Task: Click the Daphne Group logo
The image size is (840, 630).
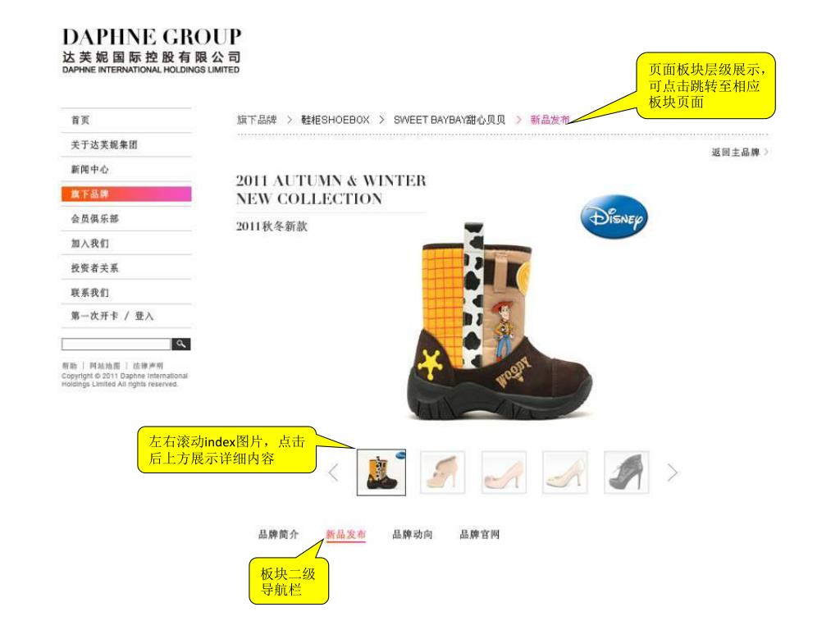Action: (152, 51)
